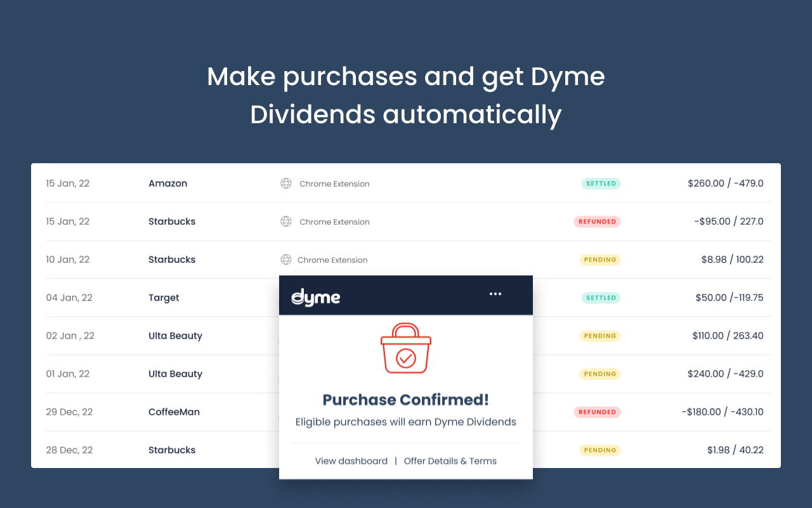Screen dimensions: 812x508
Task: Click amount $1.98 / 40.22
Action: click(736, 450)
